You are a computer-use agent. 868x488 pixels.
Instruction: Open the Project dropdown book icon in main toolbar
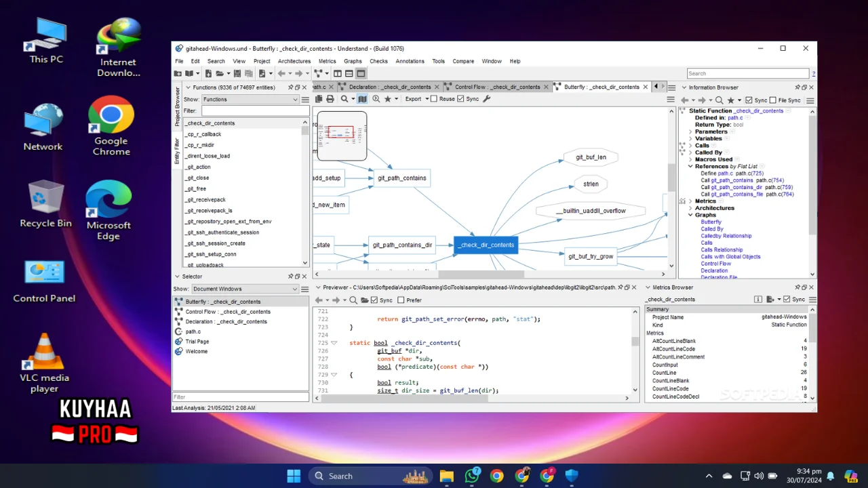189,73
